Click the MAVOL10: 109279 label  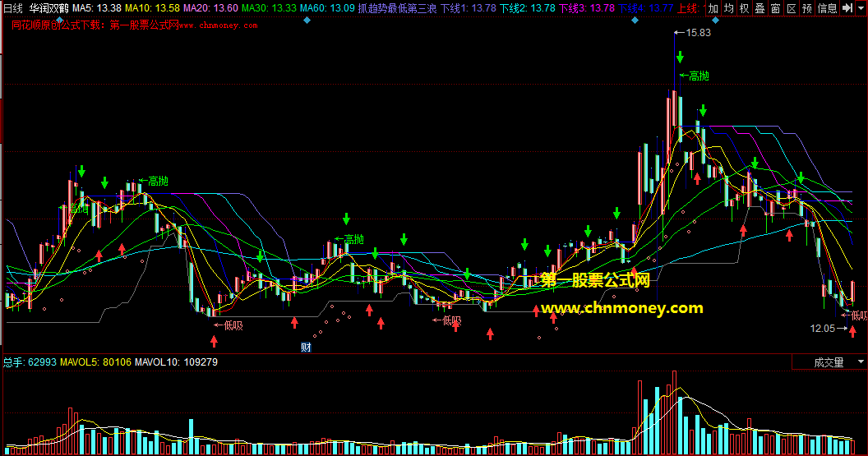[x=176, y=362]
